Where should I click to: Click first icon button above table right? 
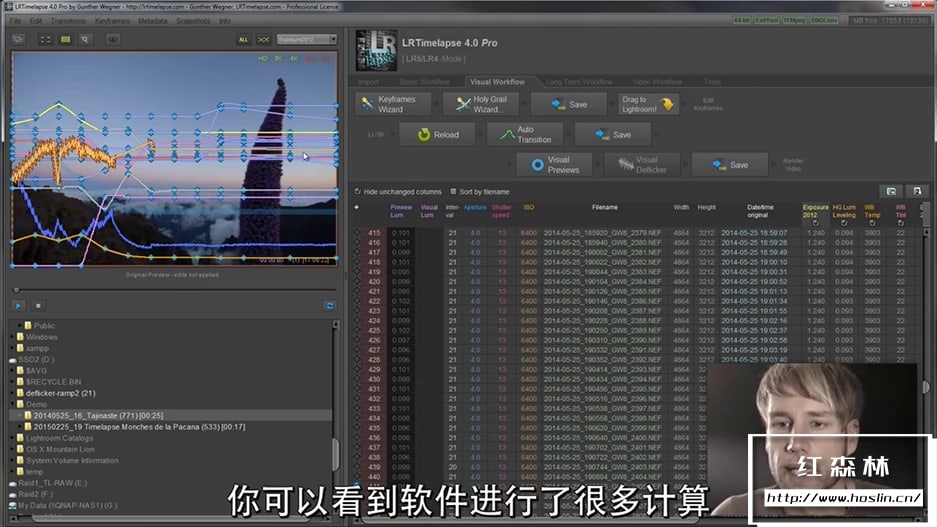click(891, 191)
